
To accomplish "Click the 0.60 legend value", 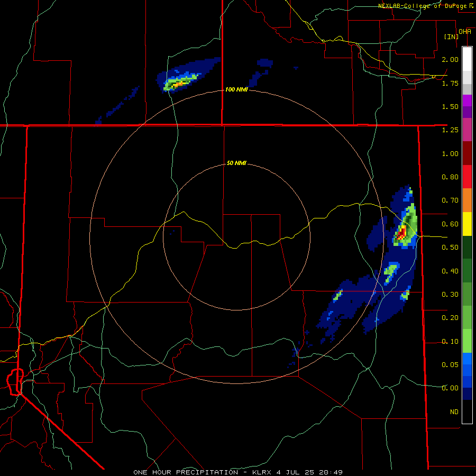I will click(450, 224).
